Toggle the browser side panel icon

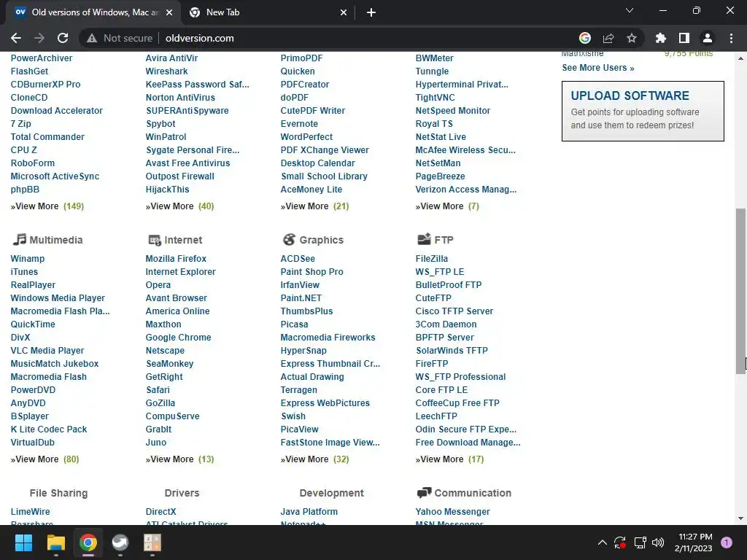click(684, 38)
